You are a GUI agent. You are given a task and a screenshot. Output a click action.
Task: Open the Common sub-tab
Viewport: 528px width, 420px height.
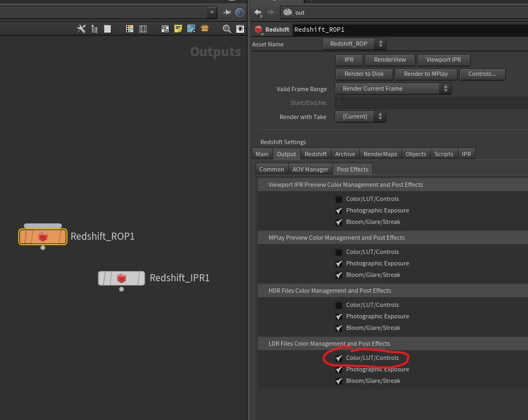point(271,169)
